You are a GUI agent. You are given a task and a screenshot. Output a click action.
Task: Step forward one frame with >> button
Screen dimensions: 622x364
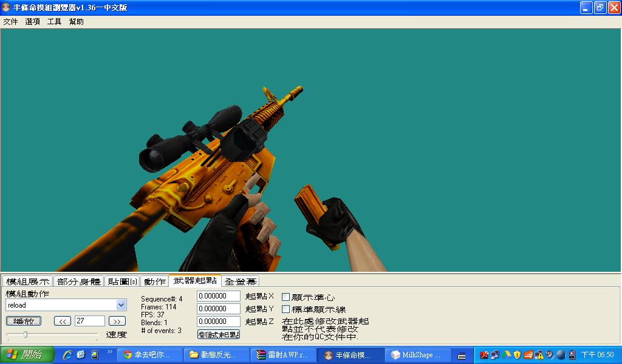click(117, 321)
